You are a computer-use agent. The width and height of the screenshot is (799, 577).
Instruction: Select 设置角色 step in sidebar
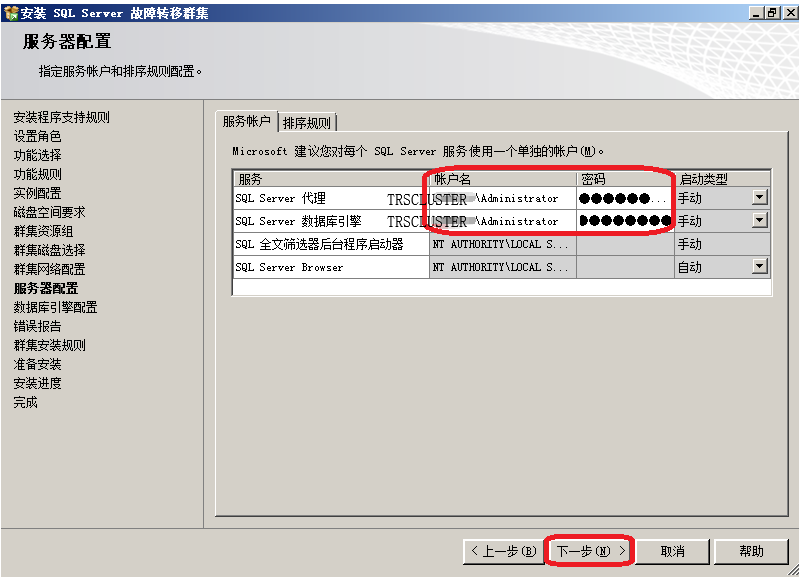pos(38,136)
